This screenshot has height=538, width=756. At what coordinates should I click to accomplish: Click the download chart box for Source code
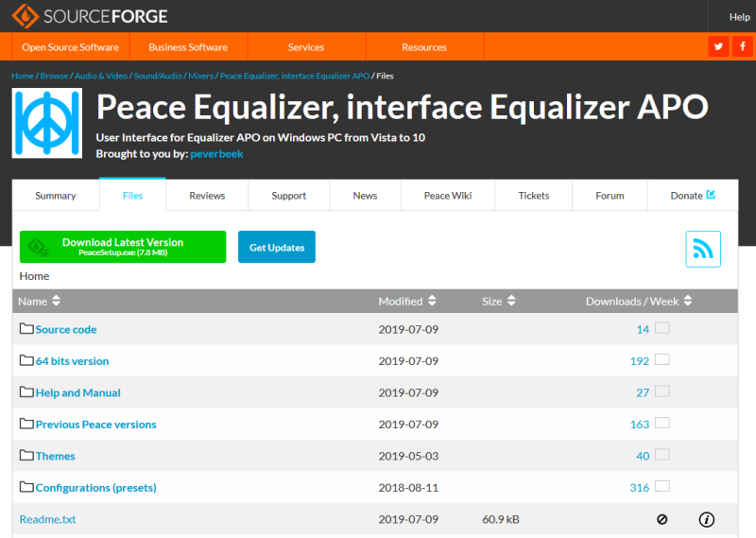(x=662, y=328)
